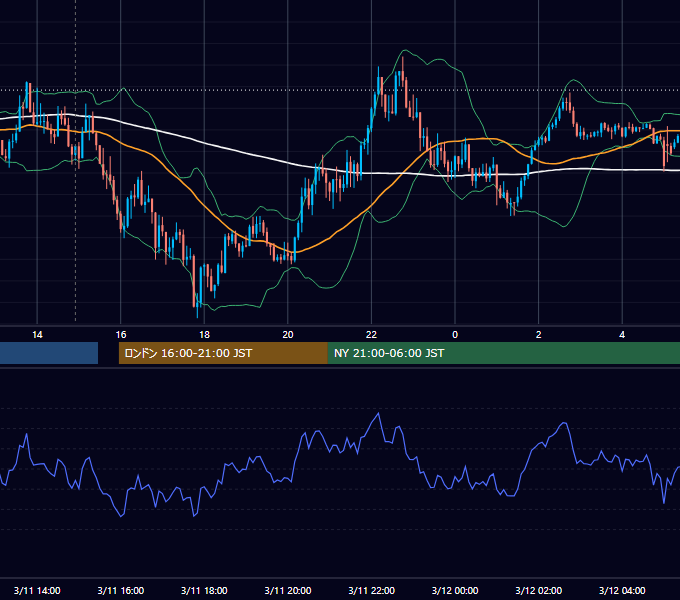Image resolution: width=680 pixels, height=600 pixels.
Task: Click the 3/12 00:00 label on lower axis
Action: click(455, 590)
